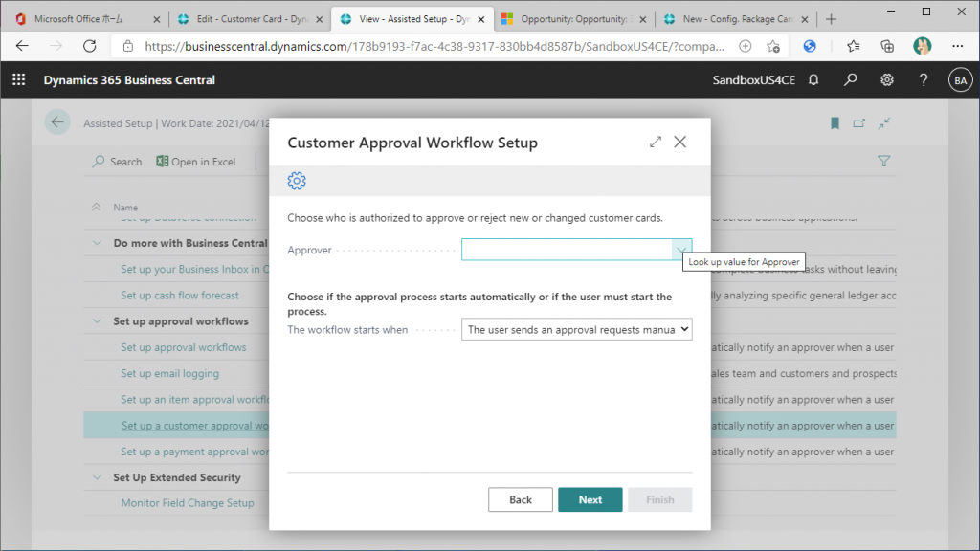
Task: Collapse the Set Up Extended Security group
Action: [97, 477]
